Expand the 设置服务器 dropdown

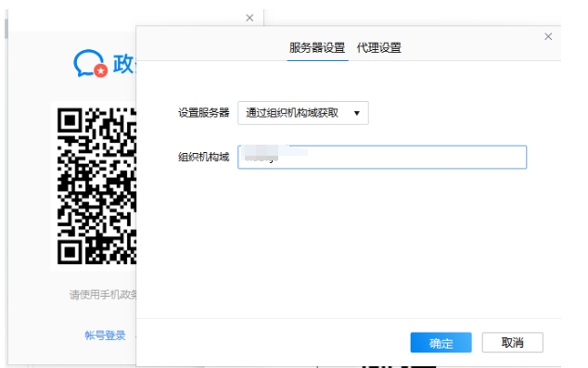[303, 113]
